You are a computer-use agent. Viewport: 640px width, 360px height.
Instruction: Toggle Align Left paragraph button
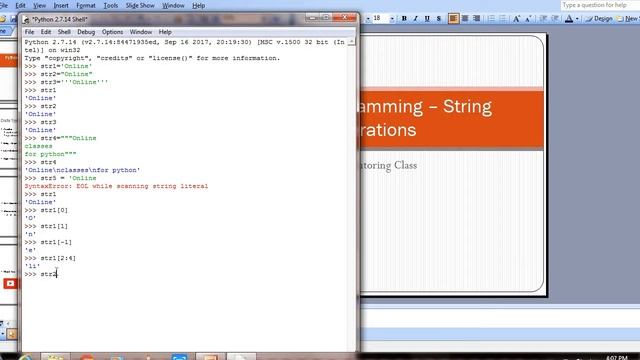(453, 18)
